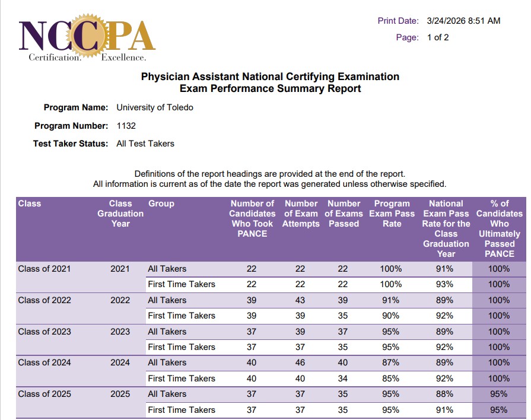Select the 'Class of 2023' row label
Viewport: 531px width, 420px height.
pos(44,332)
